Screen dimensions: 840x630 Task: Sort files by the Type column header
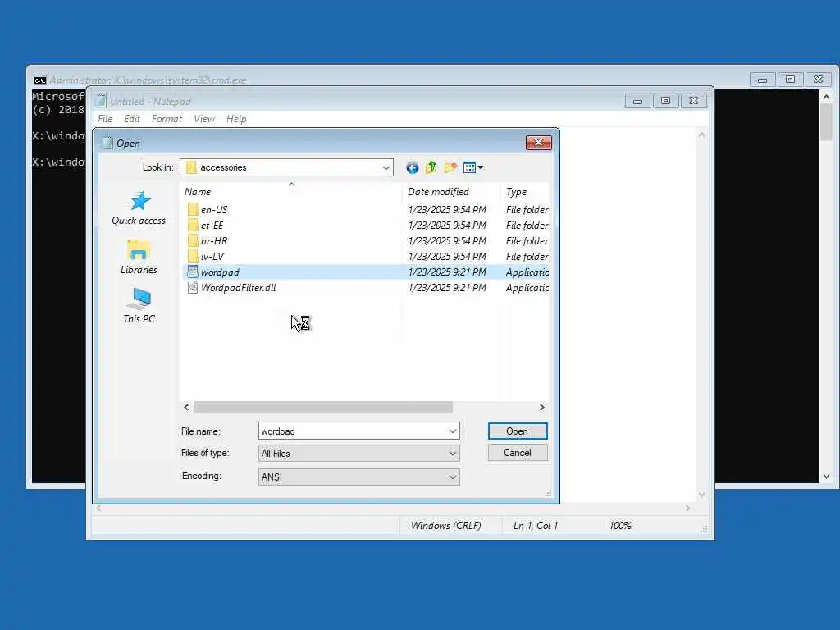(x=525, y=191)
